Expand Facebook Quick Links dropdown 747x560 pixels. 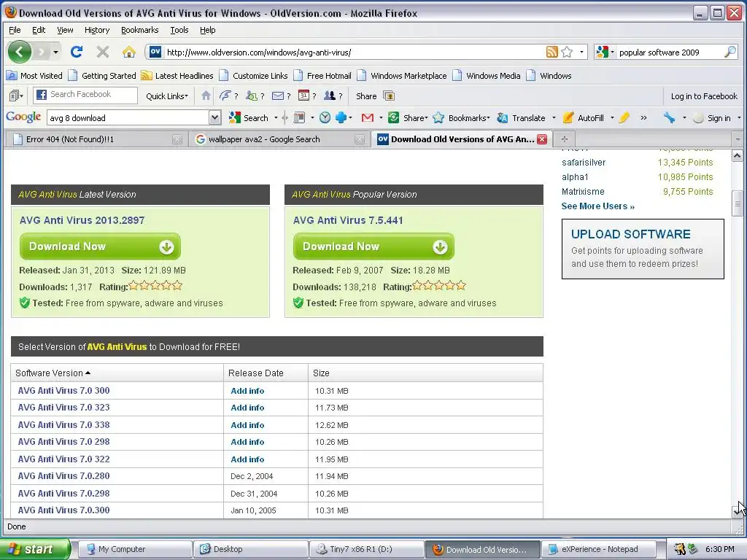click(x=167, y=96)
